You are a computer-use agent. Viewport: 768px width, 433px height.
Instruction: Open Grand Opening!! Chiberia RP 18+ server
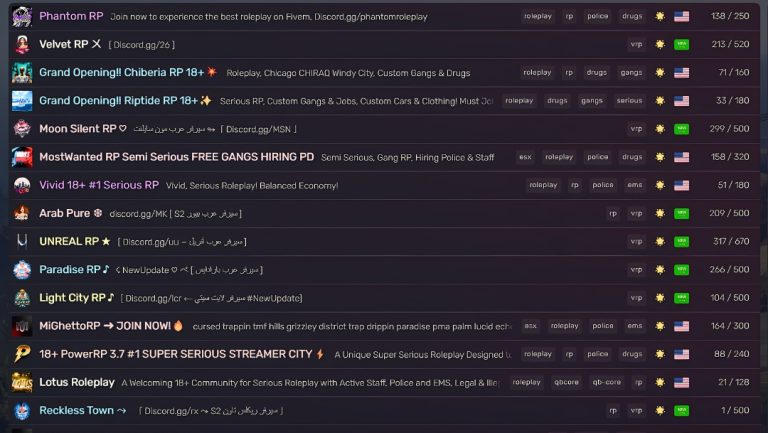384,72
